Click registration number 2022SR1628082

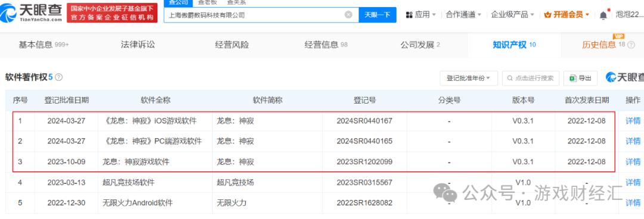point(364,202)
